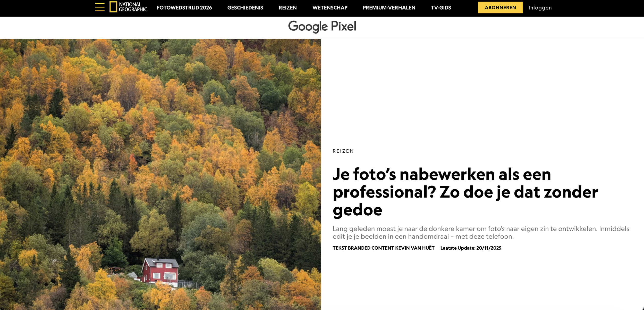Open the Reizen nav item
The height and width of the screenshot is (310, 644).
coord(287,8)
